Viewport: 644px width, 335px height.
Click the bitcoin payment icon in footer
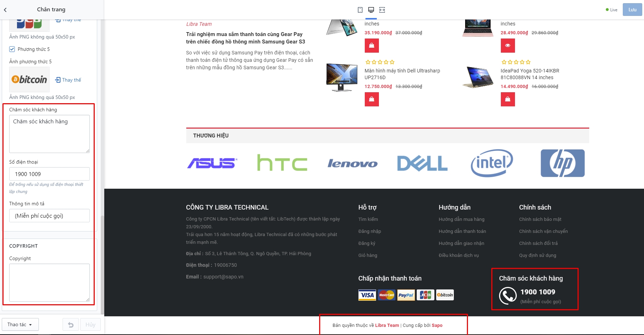click(445, 295)
